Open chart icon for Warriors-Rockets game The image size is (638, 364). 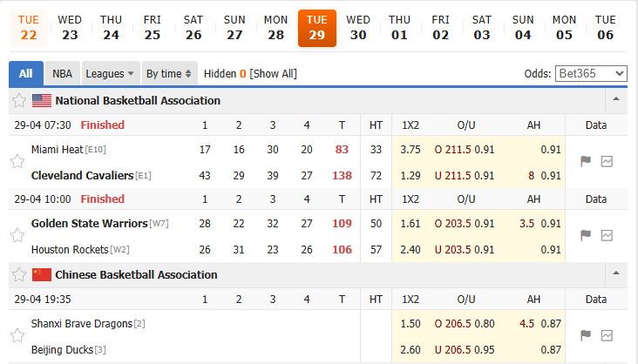(x=607, y=235)
